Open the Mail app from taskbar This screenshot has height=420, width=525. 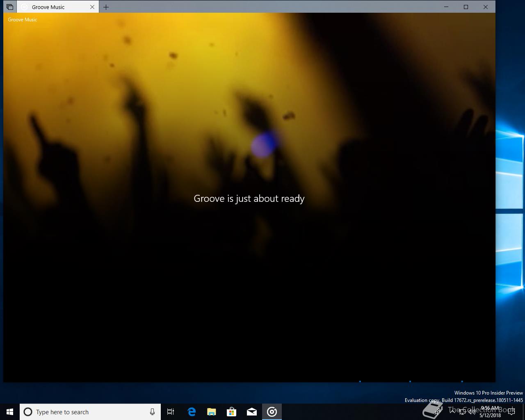point(252,412)
